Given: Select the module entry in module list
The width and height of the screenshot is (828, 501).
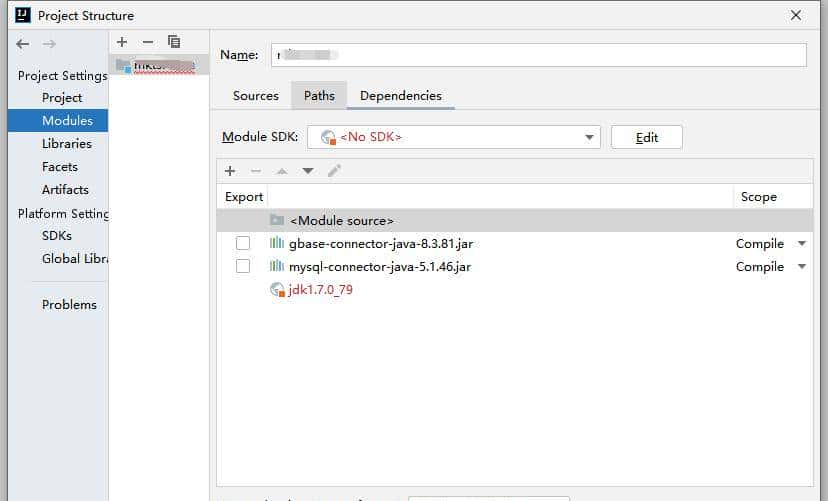Looking at the screenshot, I should (x=159, y=65).
